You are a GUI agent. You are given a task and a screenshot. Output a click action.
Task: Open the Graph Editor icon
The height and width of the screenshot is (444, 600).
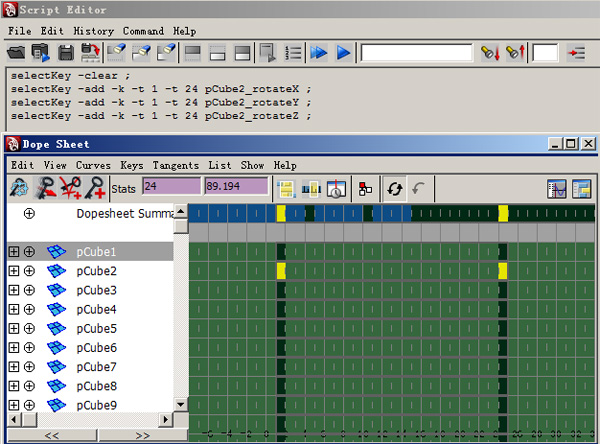coord(557,189)
